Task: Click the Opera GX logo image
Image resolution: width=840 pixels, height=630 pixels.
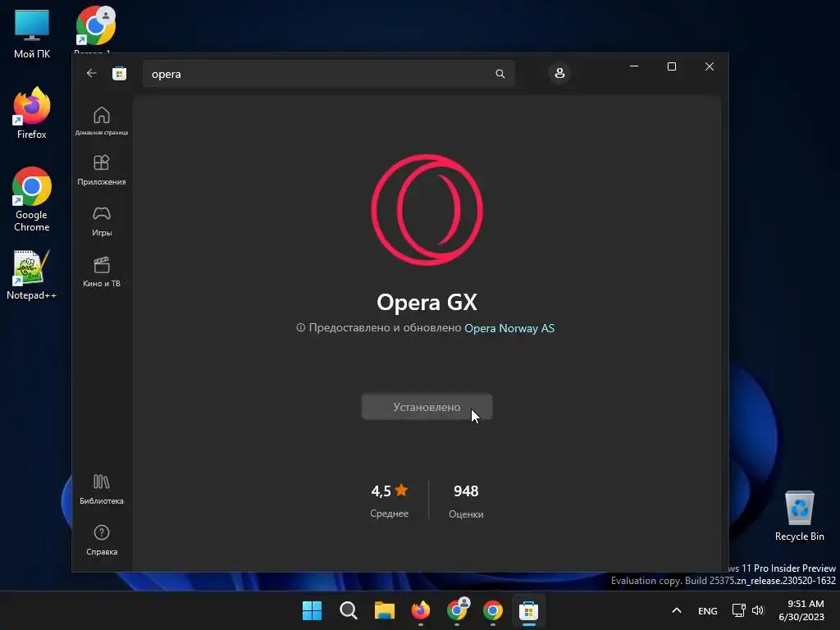Action: point(427,210)
